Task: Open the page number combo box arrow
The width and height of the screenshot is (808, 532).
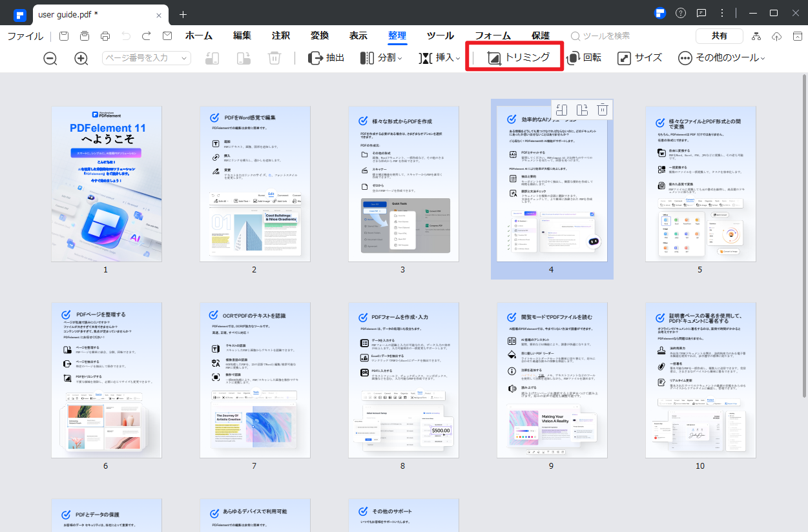Action: [x=185, y=58]
